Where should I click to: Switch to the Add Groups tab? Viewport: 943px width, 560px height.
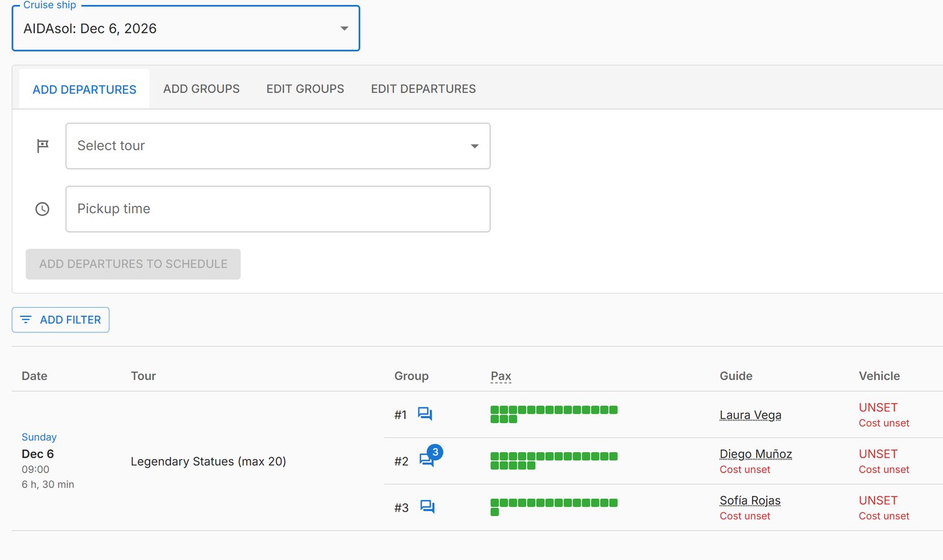(201, 89)
